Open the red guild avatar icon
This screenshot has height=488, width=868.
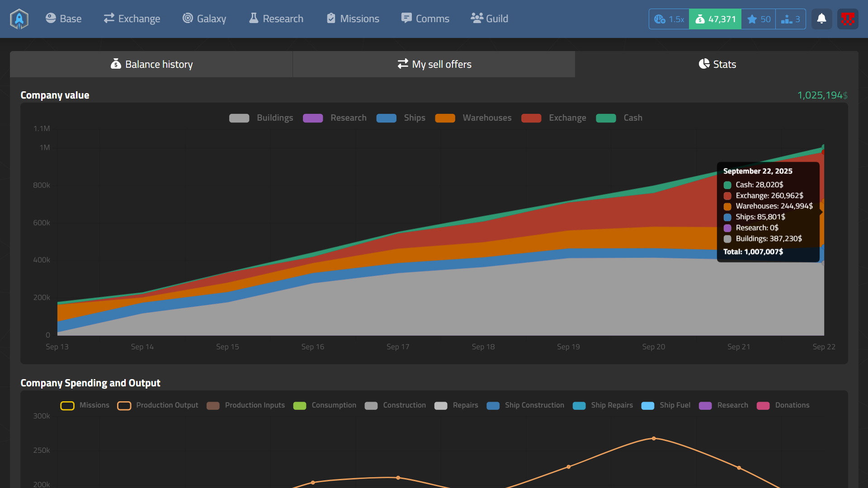coord(848,19)
